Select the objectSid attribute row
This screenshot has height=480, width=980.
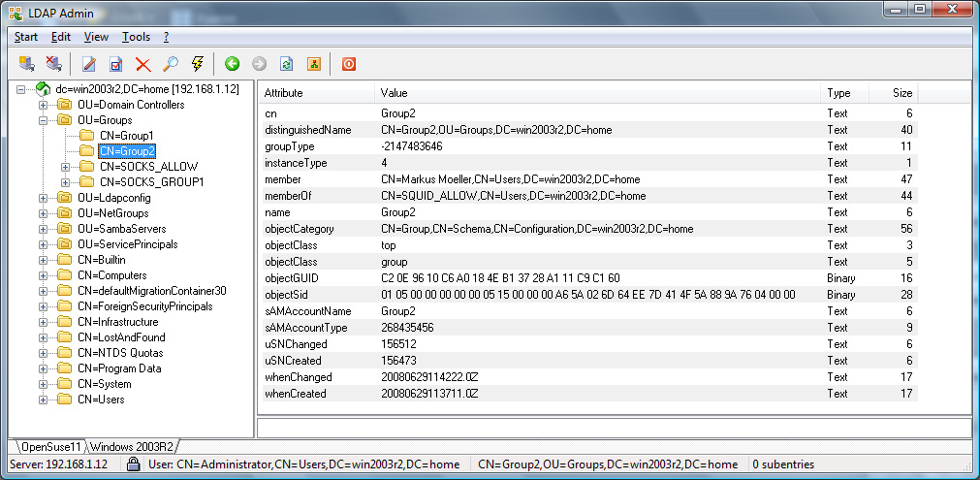click(588, 295)
